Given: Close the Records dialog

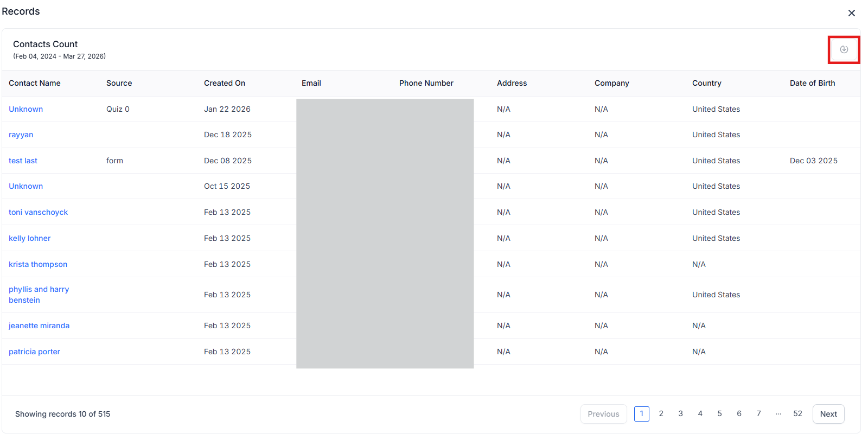Looking at the screenshot, I should click(x=851, y=13).
